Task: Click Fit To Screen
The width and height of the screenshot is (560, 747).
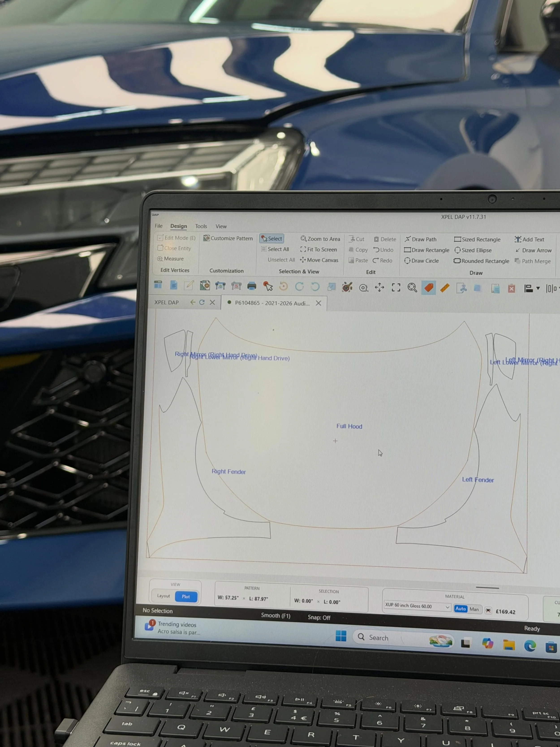Action: pos(318,249)
